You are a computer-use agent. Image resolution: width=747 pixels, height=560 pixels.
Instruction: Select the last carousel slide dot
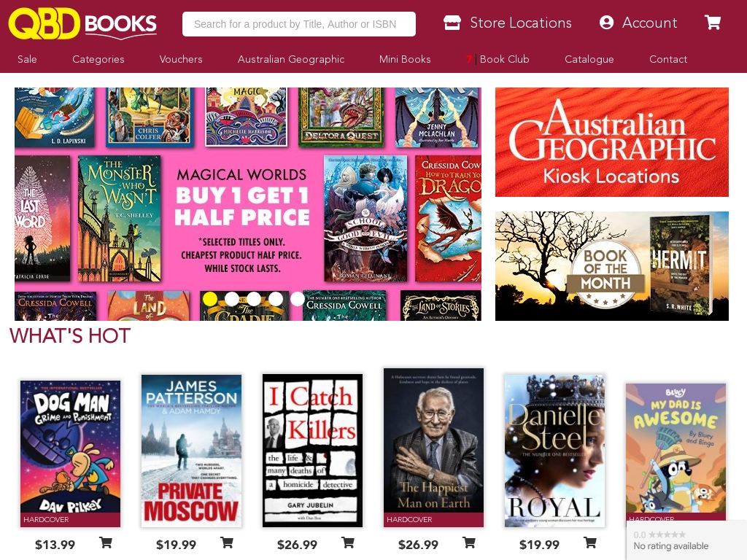tap(298, 299)
